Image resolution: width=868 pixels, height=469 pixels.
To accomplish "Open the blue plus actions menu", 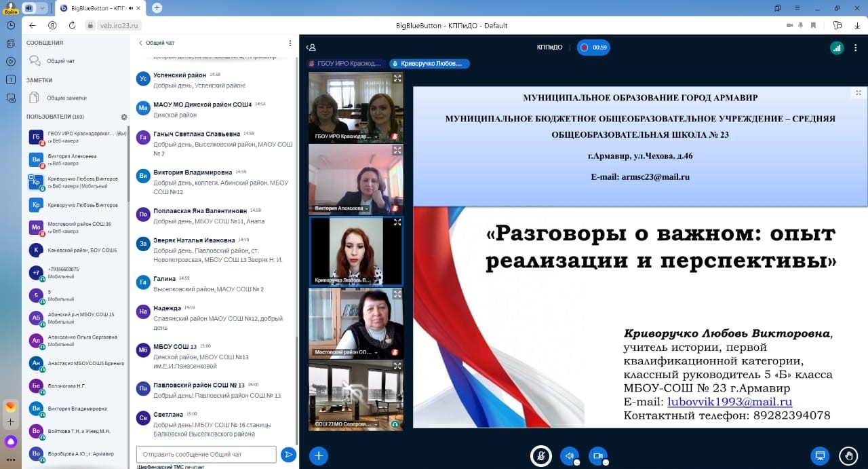I will (x=319, y=455).
